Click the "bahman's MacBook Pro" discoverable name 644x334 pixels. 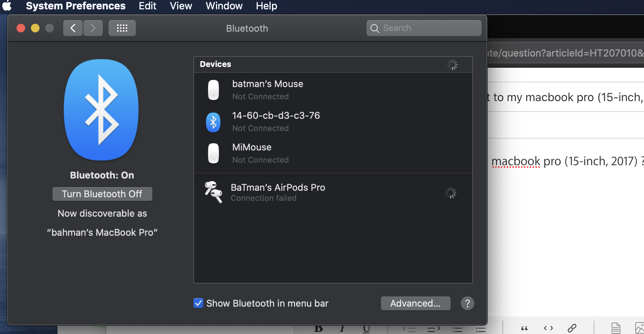pyautogui.click(x=102, y=233)
